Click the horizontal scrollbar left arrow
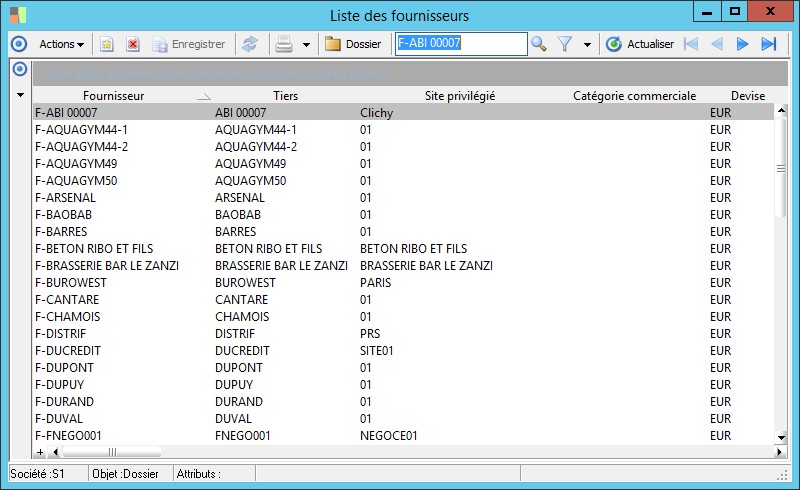This screenshot has height=490, width=800. point(56,452)
